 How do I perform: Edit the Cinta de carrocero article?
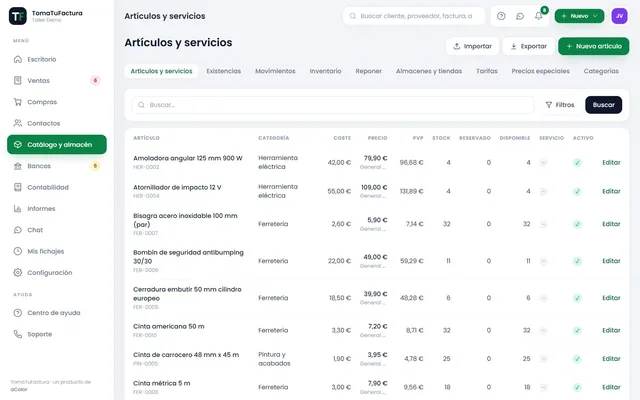pos(611,359)
